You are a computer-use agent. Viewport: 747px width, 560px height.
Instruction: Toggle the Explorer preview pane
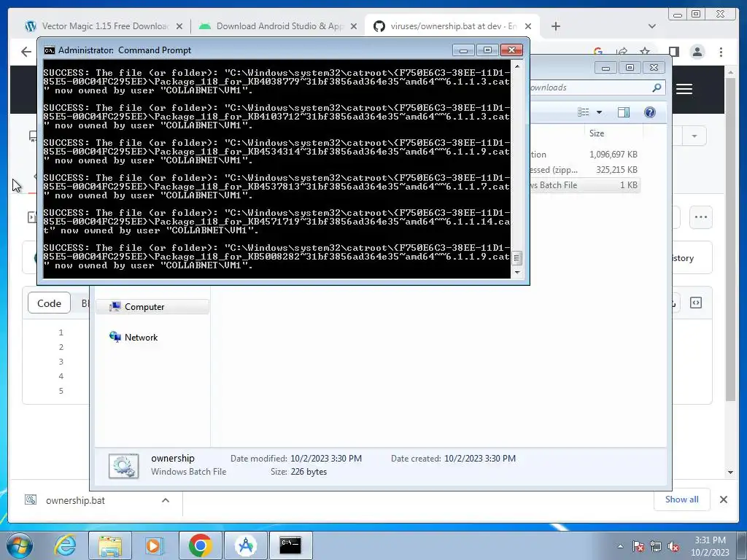coord(624,112)
